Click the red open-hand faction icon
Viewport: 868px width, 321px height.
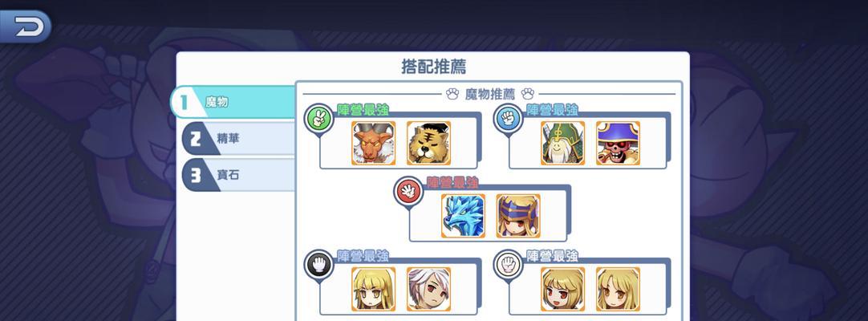[408, 192]
